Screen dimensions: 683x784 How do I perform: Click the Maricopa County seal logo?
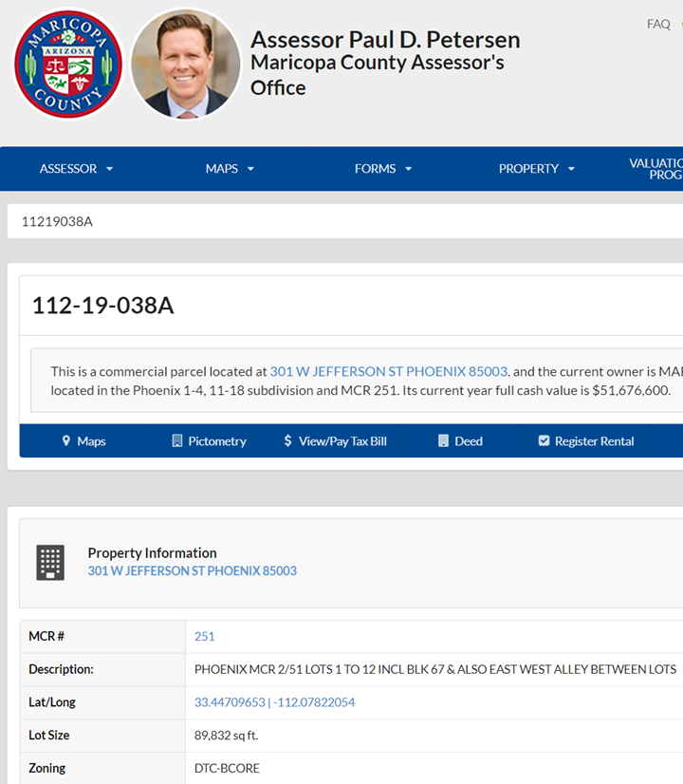[68, 64]
